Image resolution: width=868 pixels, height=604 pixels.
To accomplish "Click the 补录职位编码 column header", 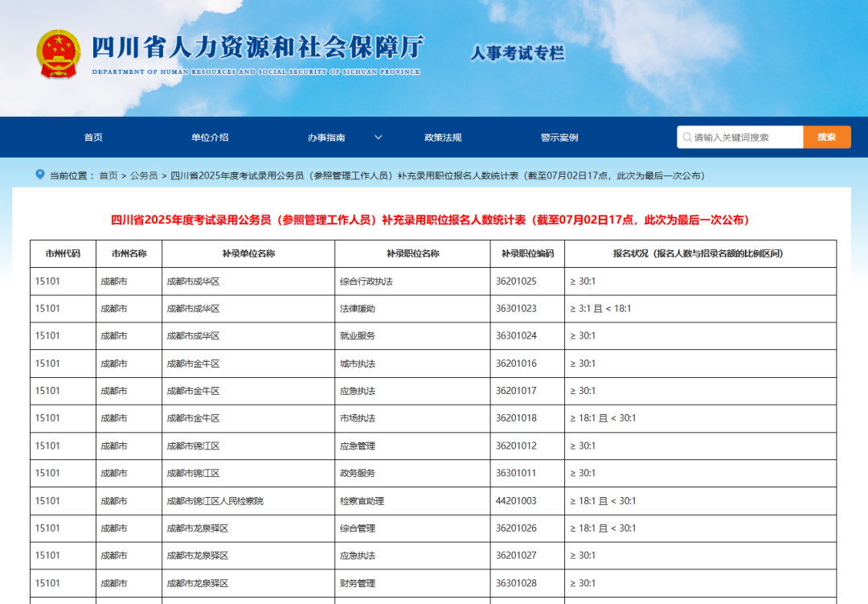I will coord(527,253).
